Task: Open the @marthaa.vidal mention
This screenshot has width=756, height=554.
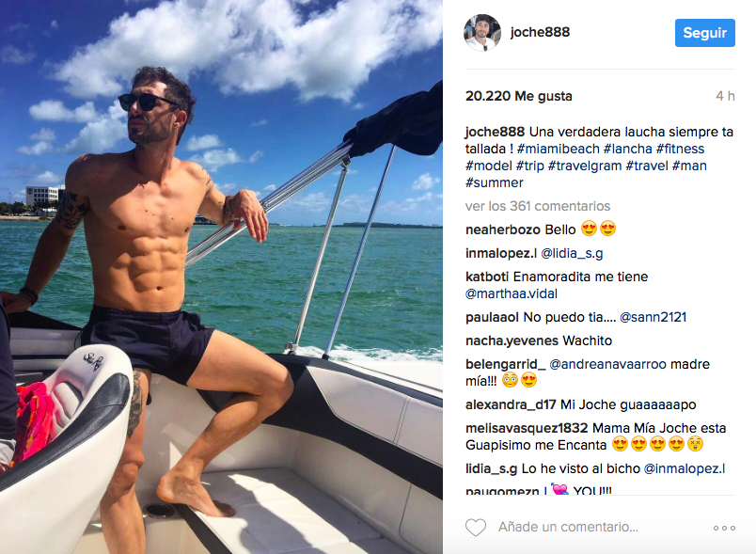Action: (512, 293)
